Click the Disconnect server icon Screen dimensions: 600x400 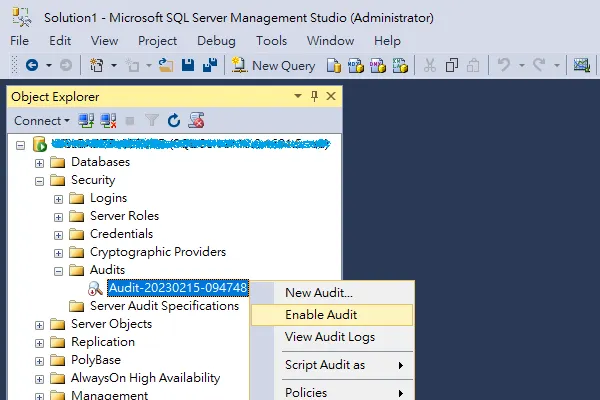coord(108,121)
